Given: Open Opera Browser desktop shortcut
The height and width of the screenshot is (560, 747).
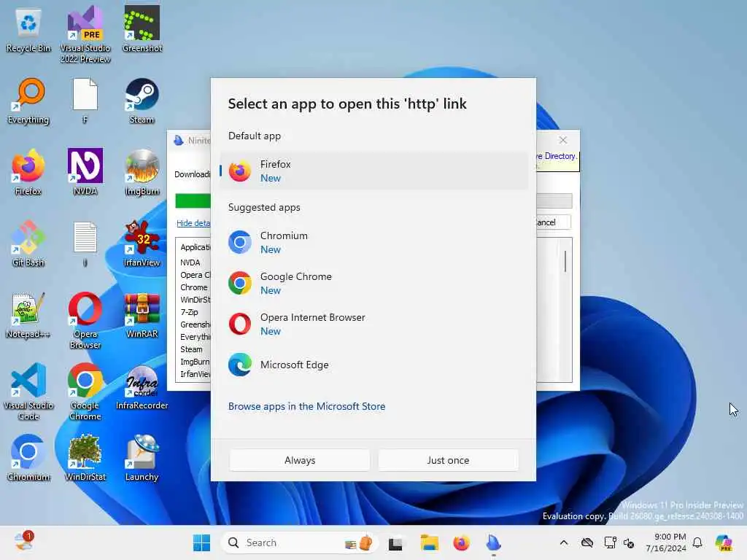Looking at the screenshot, I should click(85, 320).
